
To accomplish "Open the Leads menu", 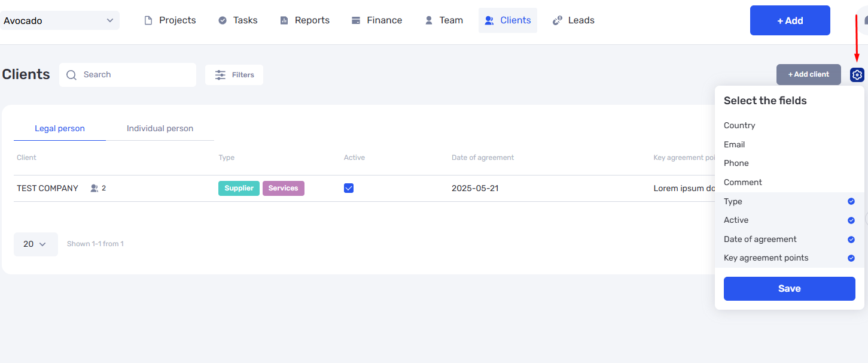I will point(574,20).
